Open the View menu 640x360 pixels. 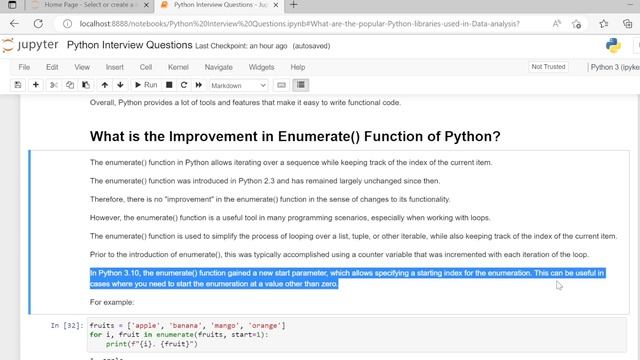[82, 67]
